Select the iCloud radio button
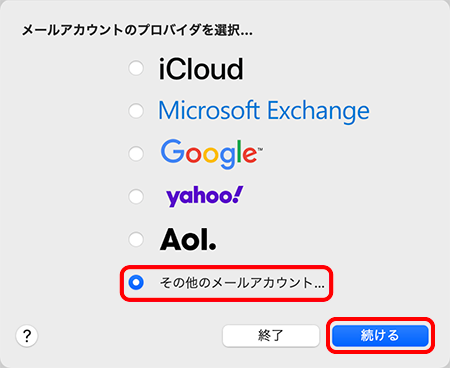 point(136,68)
